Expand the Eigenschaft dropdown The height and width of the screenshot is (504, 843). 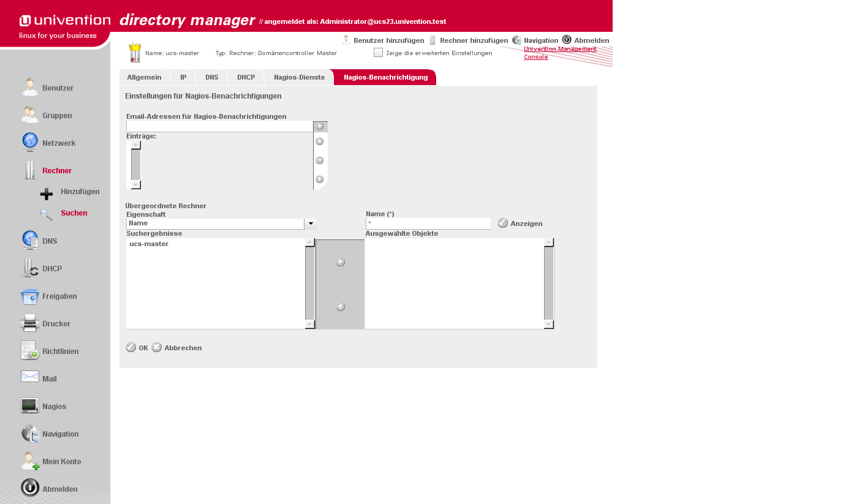(310, 224)
